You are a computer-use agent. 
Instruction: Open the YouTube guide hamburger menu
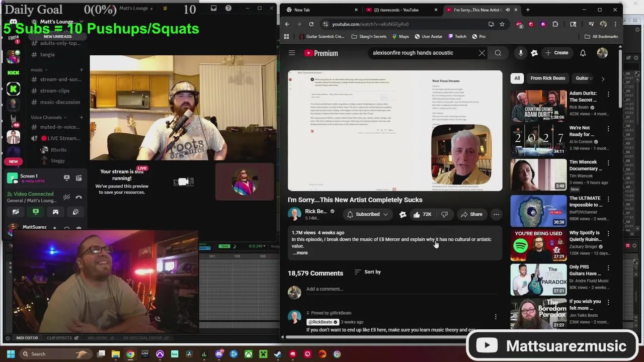(x=291, y=53)
